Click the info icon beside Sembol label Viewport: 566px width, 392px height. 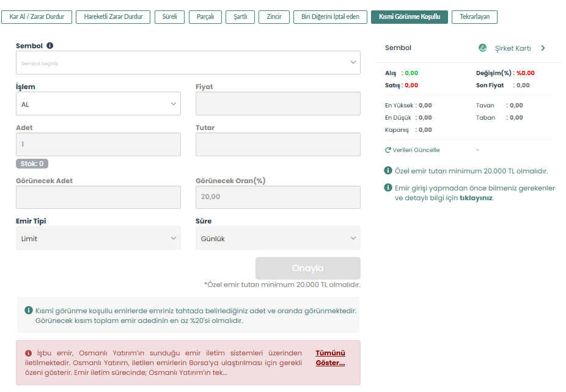(50, 46)
